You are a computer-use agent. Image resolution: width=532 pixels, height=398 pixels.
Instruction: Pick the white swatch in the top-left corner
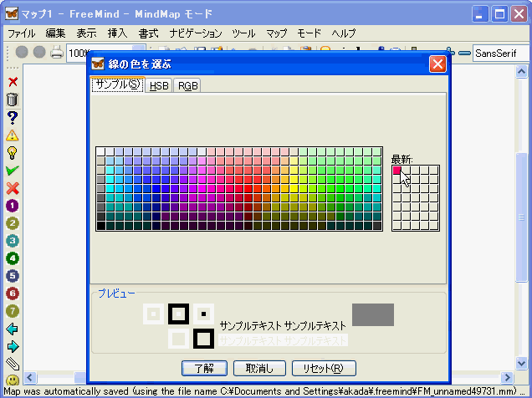click(100, 151)
